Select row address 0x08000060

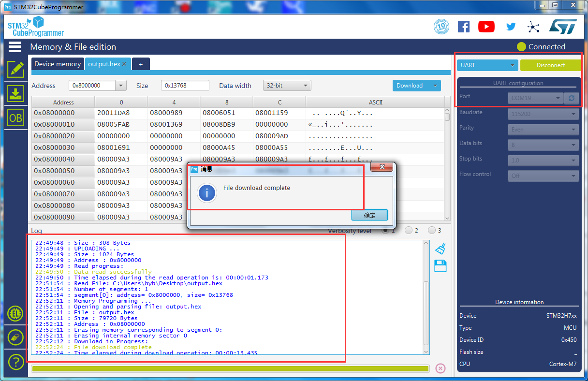63,183
